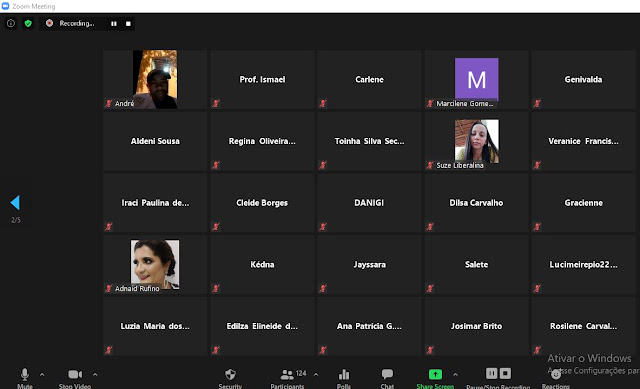The width and height of the screenshot is (640, 389).
Task: Click the green encryption shield icon
Action: pyautogui.click(x=28, y=23)
